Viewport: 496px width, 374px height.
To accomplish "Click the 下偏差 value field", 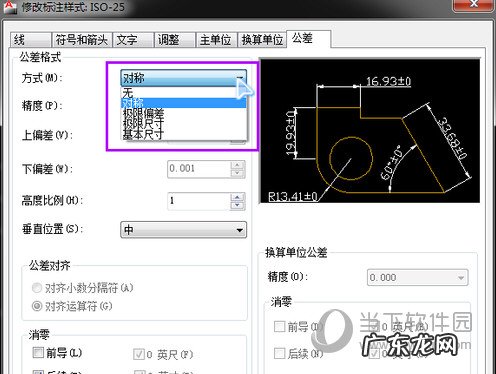I will tap(199, 169).
